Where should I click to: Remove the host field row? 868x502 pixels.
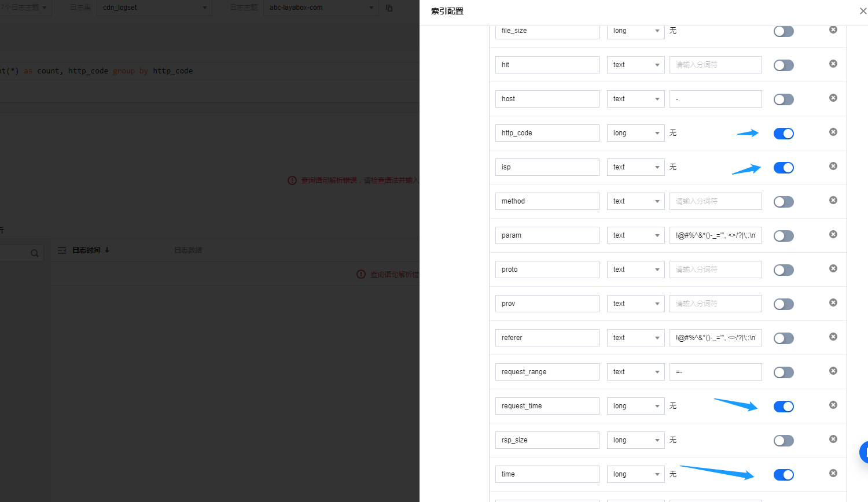833,98
